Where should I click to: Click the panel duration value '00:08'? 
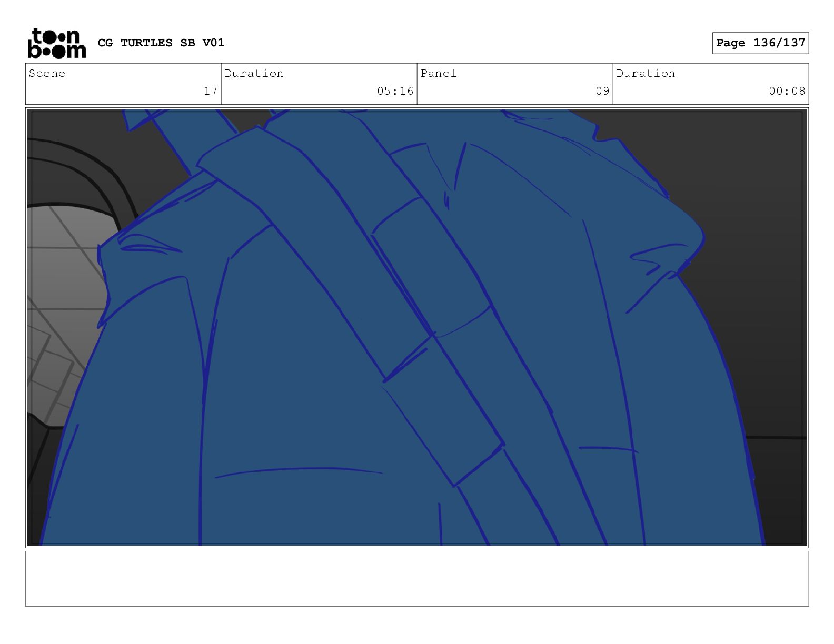point(787,91)
